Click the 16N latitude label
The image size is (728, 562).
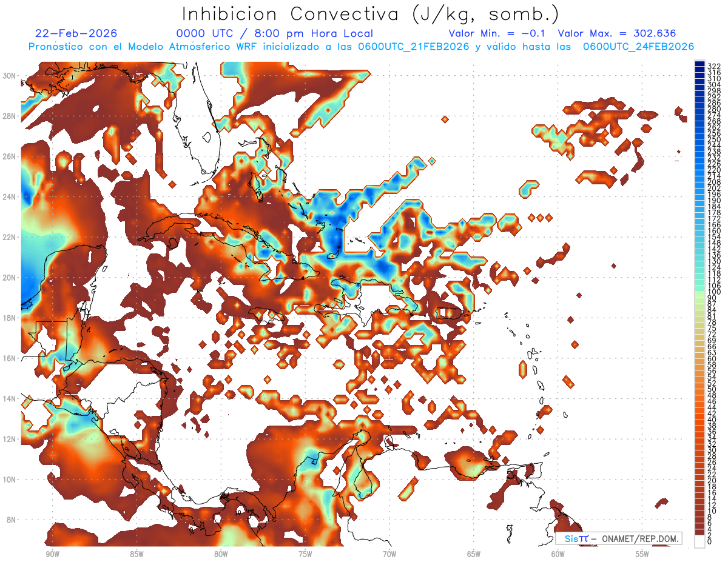pos(10,358)
